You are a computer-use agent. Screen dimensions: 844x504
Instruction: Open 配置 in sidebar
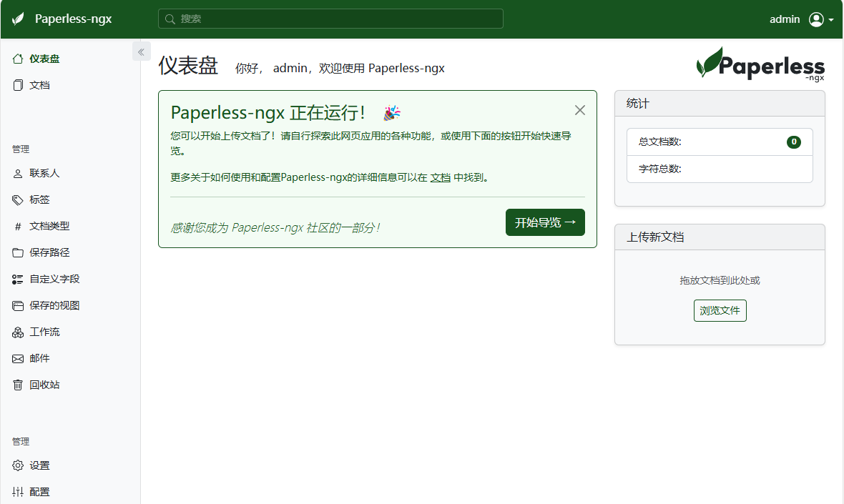(39, 492)
